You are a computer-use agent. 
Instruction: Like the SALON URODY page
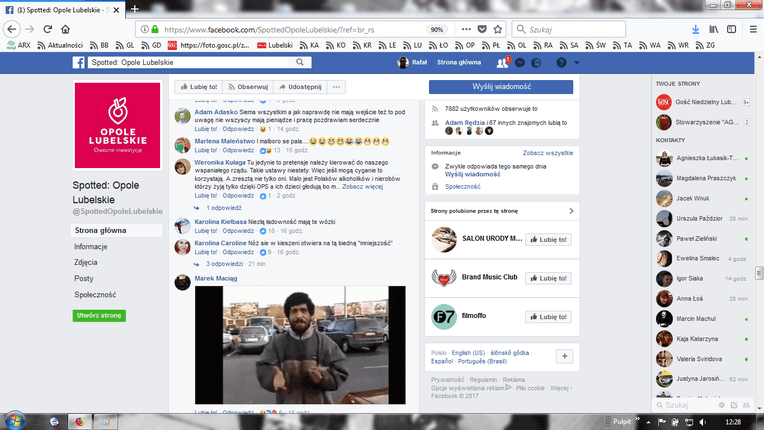tap(548, 240)
